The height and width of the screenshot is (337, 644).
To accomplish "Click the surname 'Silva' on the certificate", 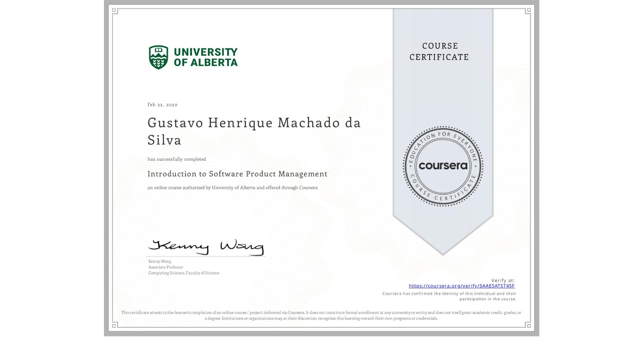I will pos(164,140).
